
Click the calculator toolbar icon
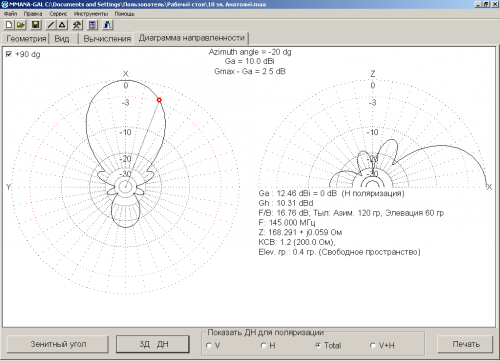click(x=93, y=25)
